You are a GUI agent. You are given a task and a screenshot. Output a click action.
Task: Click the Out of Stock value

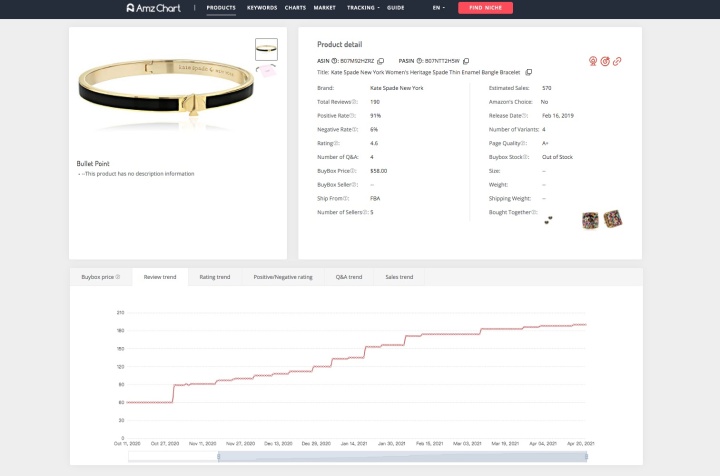point(557,157)
